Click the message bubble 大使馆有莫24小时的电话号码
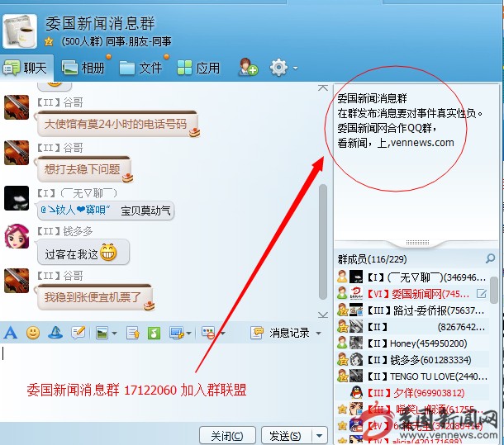Screen dimensions: 504x445 coord(117,124)
